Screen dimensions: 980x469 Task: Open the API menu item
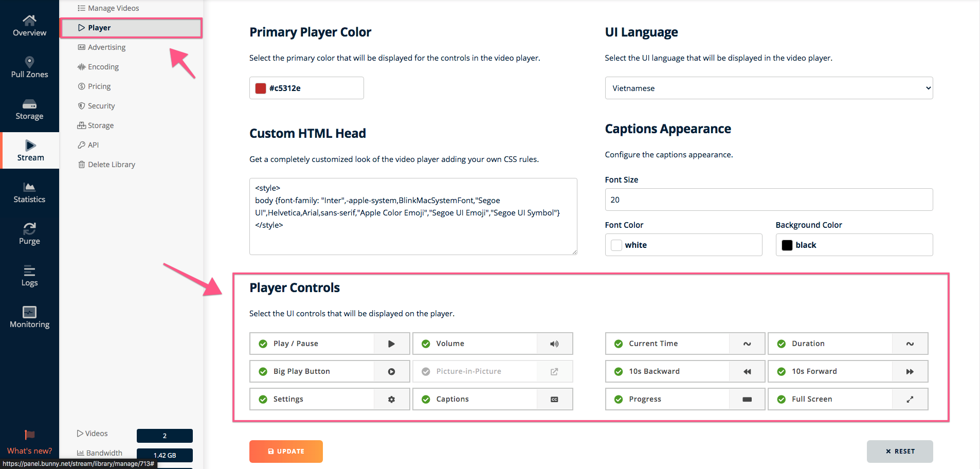[88, 145]
